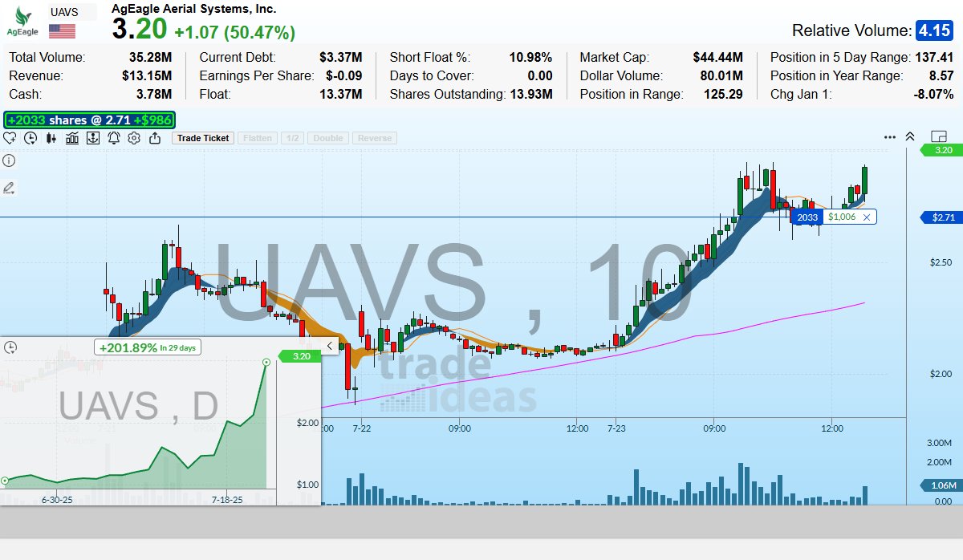Click the Current Debt value $3.37M

(340, 58)
